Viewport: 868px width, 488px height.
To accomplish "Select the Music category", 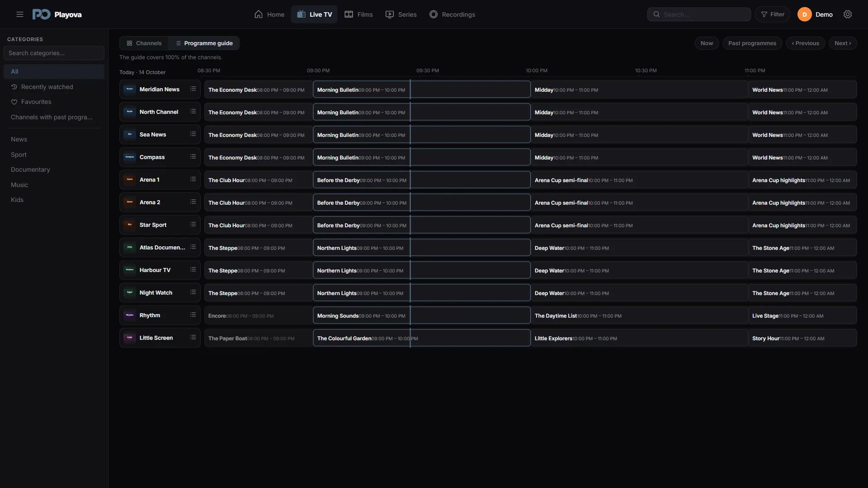I will pyautogui.click(x=54, y=185).
